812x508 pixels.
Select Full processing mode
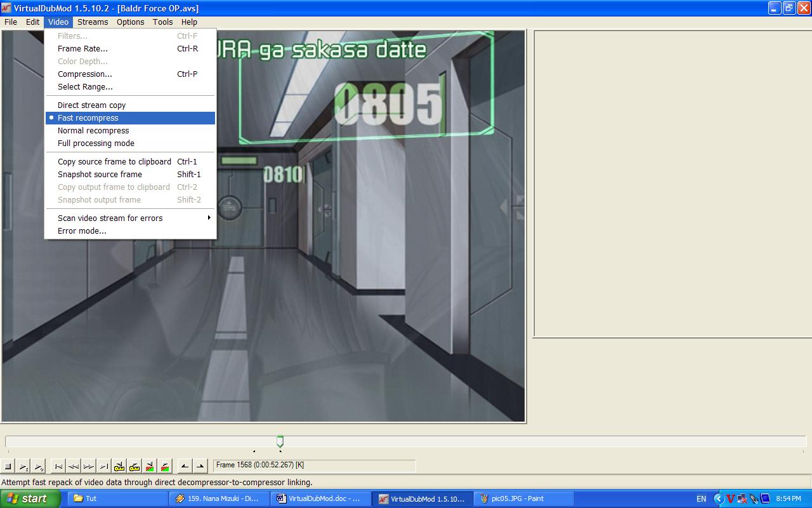131,144
